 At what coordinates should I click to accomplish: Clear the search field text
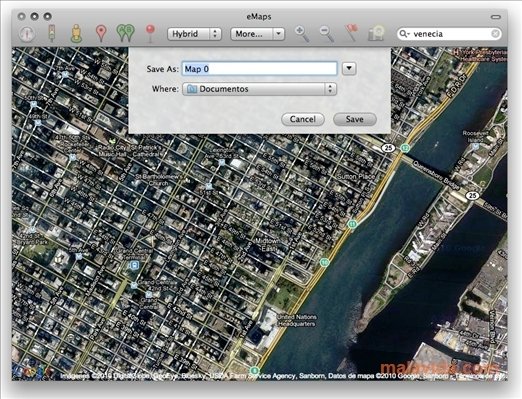495,34
